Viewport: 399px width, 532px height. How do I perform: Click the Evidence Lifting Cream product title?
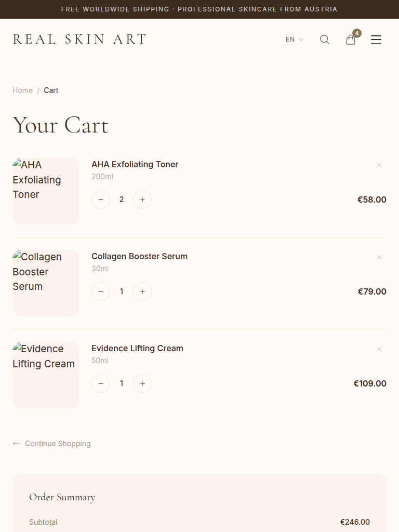137,348
